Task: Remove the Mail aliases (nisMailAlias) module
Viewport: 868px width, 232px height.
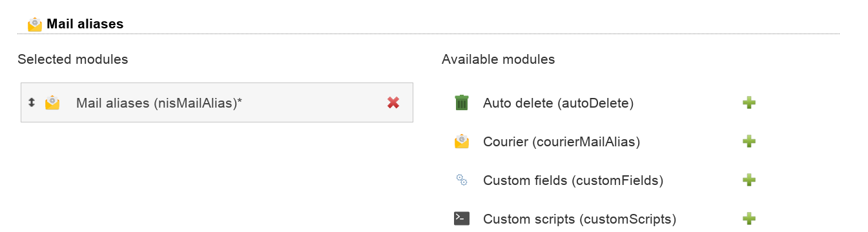Action: [x=393, y=102]
